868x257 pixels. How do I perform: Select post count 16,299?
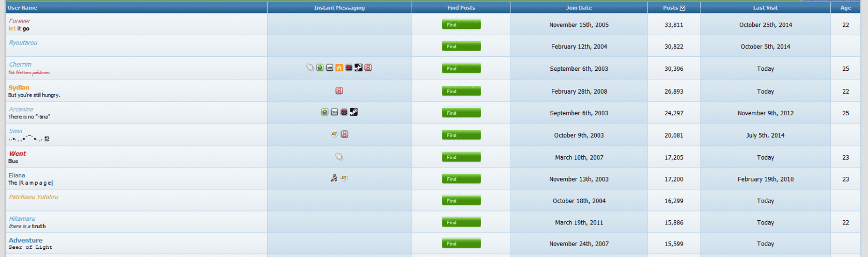click(674, 201)
